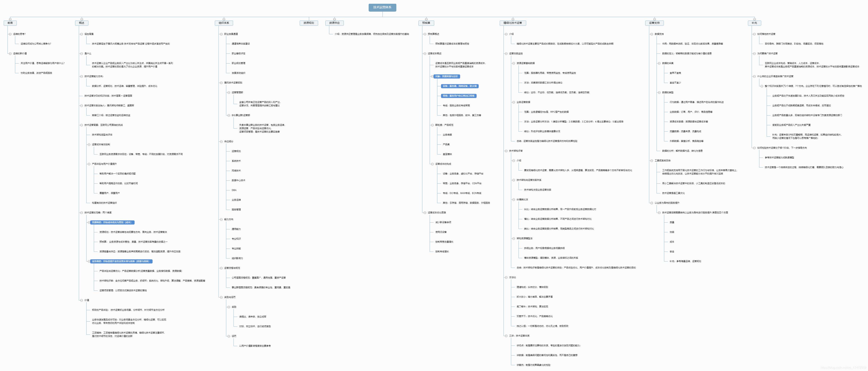Collapse the 职业发展通道 node

pyautogui.click(x=221, y=34)
